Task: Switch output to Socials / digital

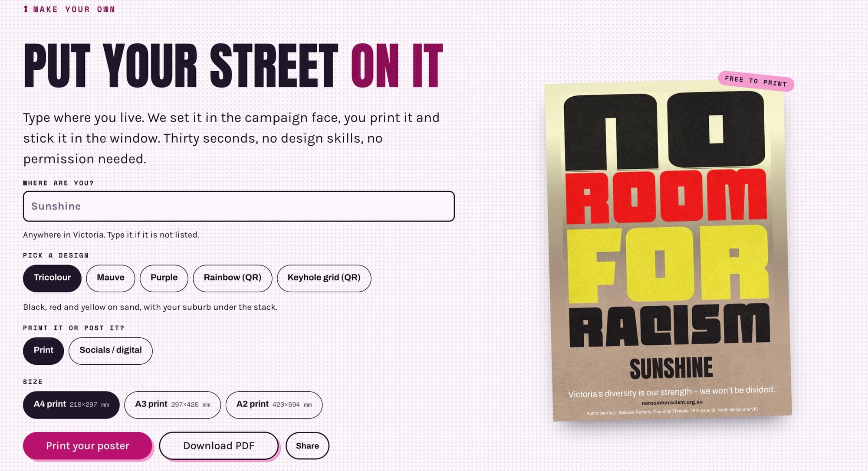Action: tap(111, 350)
